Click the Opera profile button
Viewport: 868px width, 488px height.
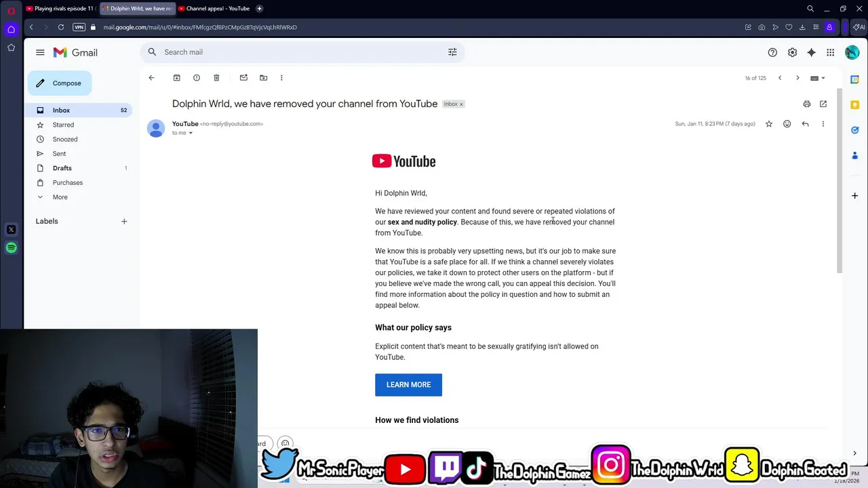coord(829,27)
